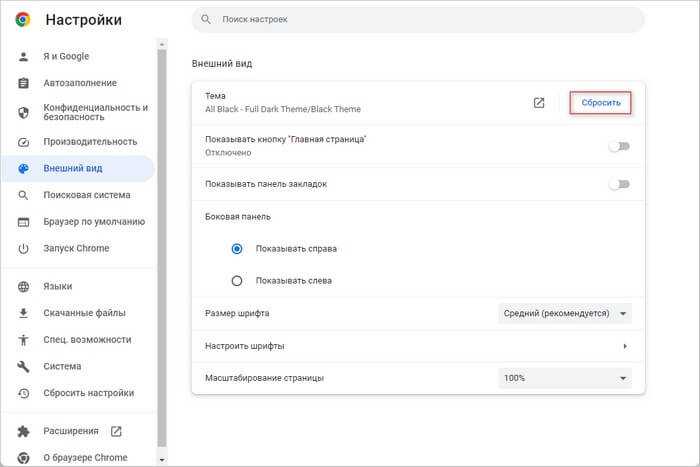Click the Поиск настроек search field
Image resolution: width=700 pixels, height=467 pixels.
(418, 20)
